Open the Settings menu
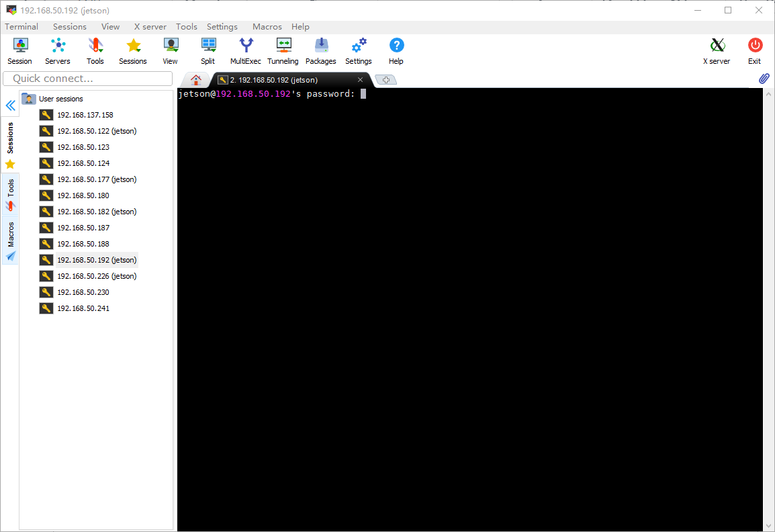The image size is (775, 532). point(222,27)
